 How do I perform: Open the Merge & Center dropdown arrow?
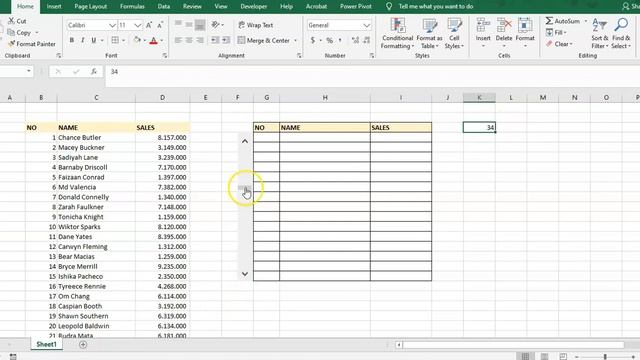coord(296,40)
